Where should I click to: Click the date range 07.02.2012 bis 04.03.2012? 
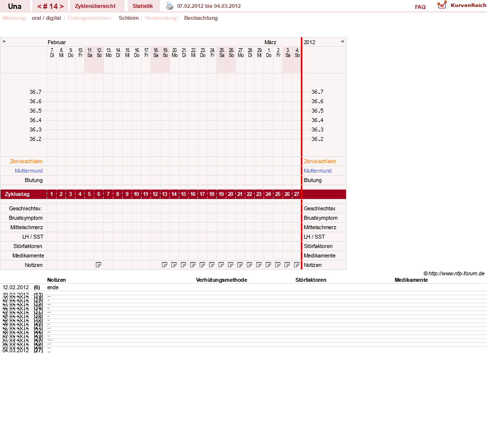pos(209,6)
